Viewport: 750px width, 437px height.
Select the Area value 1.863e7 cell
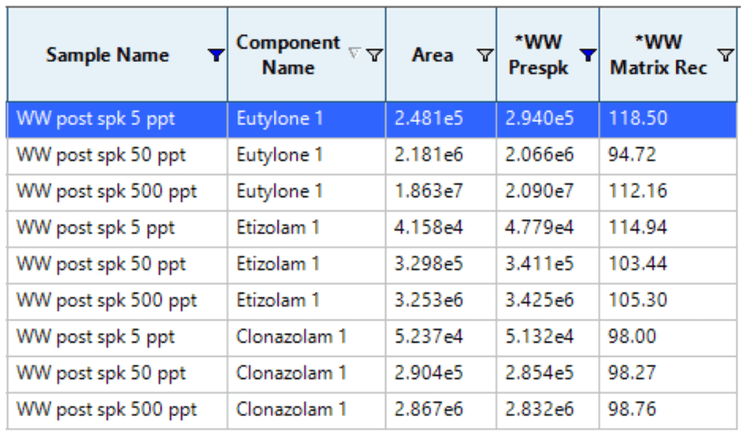click(x=428, y=191)
